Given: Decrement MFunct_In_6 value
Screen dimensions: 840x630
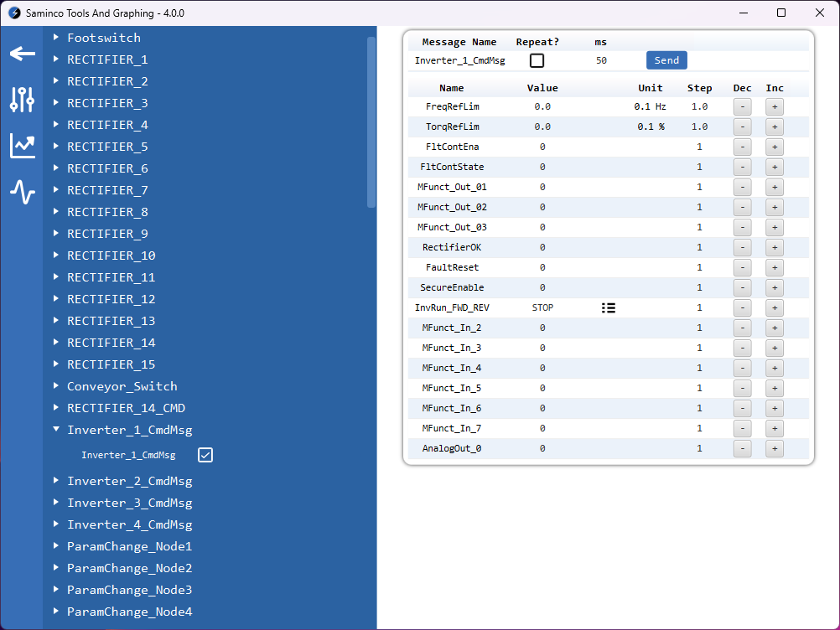Looking at the screenshot, I should (742, 408).
